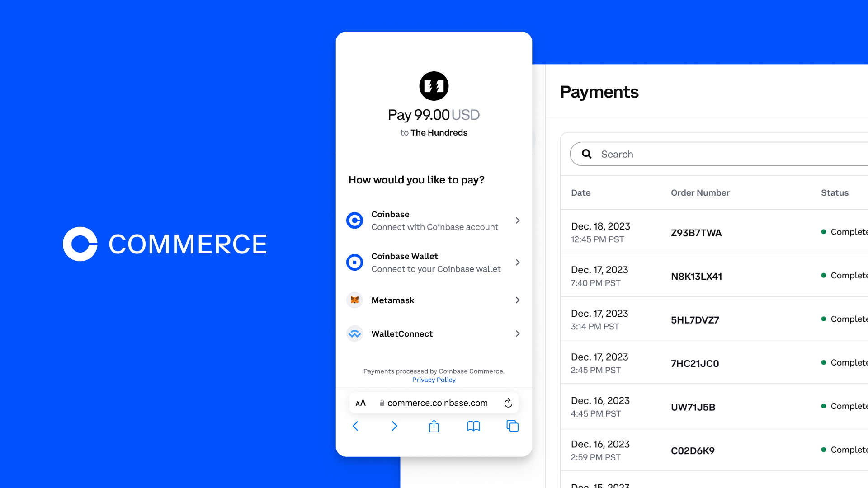The height and width of the screenshot is (488, 868).
Task: Click the Privacy Policy link
Action: pyautogui.click(x=434, y=380)
